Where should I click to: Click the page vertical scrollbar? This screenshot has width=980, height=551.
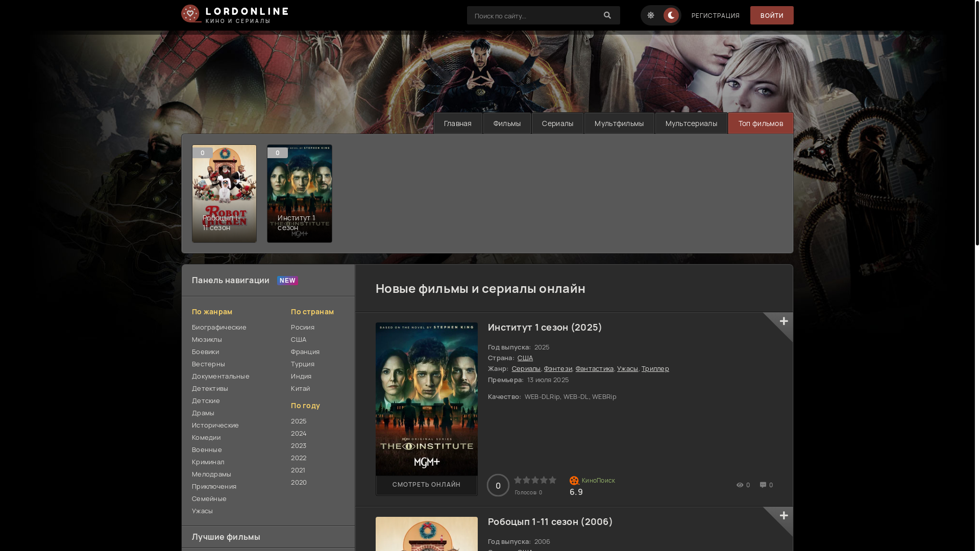pos(977,122)
